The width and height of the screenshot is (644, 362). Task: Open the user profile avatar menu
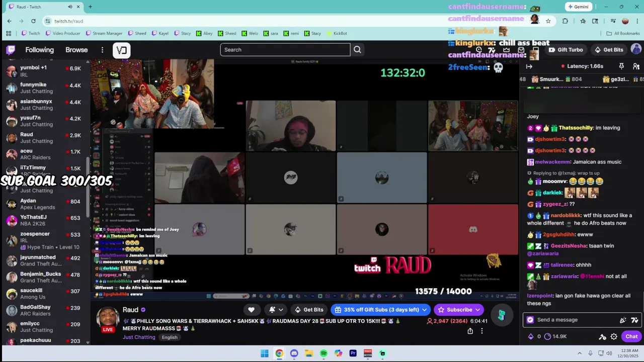[636, 49]
